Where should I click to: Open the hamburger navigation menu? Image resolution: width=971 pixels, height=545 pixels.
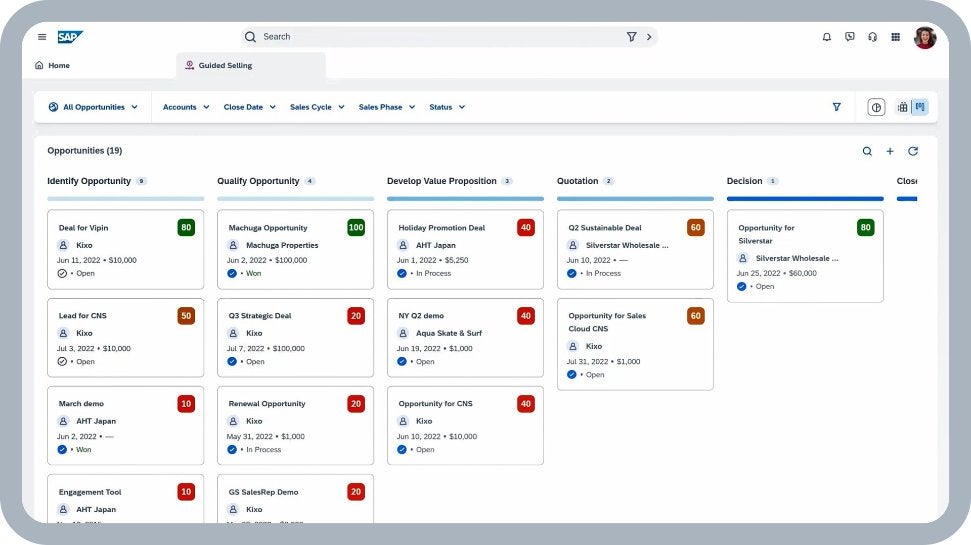pyautogui.click(x=42, y=37)
